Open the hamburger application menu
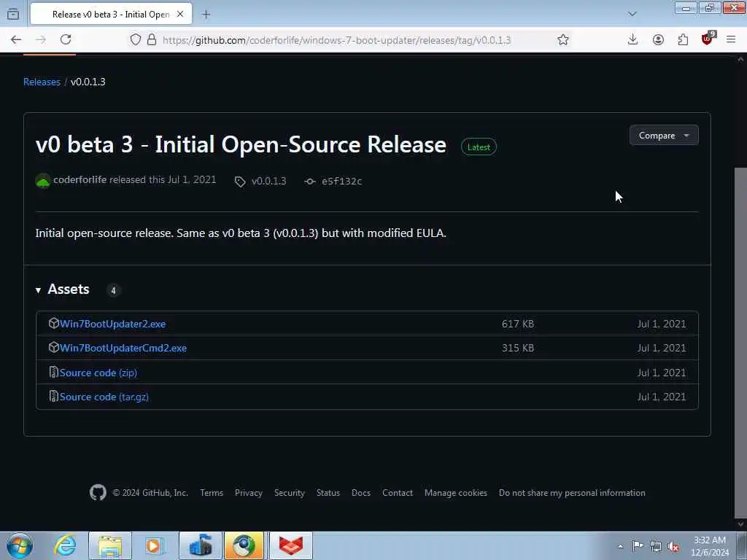747x560 pixels. point(731,39)
